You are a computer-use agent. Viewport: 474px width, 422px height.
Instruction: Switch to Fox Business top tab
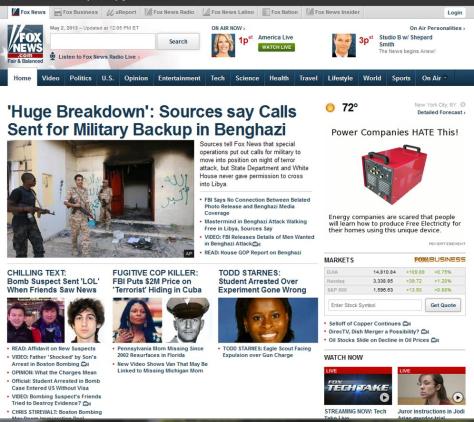click(76, 12)
